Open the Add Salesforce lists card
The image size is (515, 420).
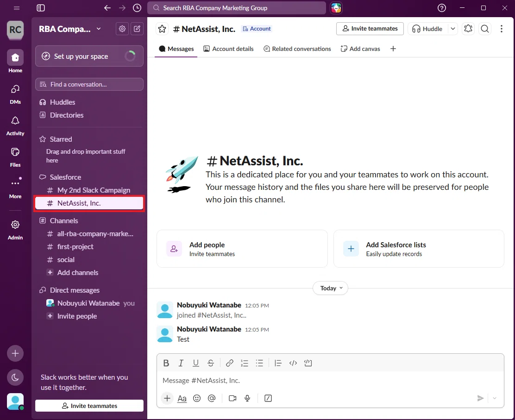[x=419, y=249]
